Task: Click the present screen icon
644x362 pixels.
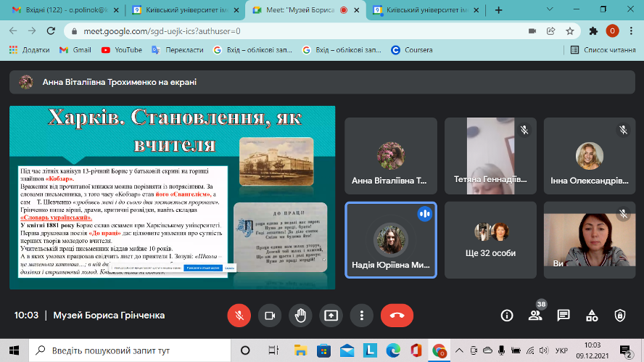Action: coord(331,316)
